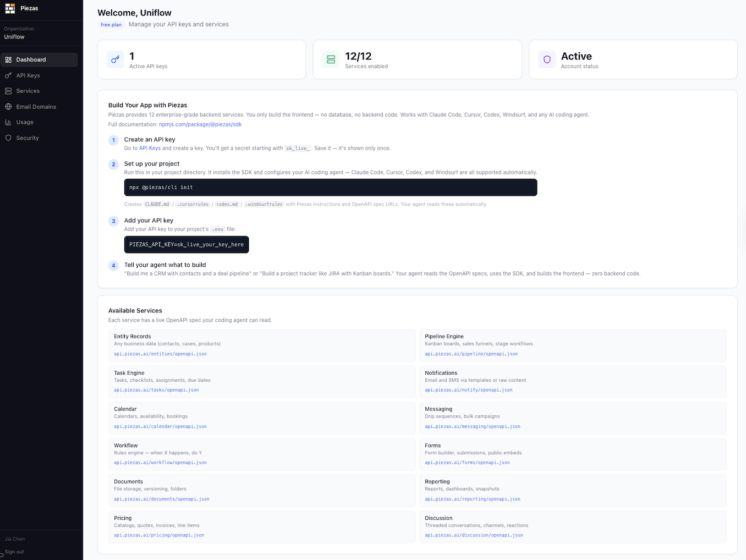Click the Sign out link
Image resolution: width=746 pixels, height=560 pixels.
point(14,552)
